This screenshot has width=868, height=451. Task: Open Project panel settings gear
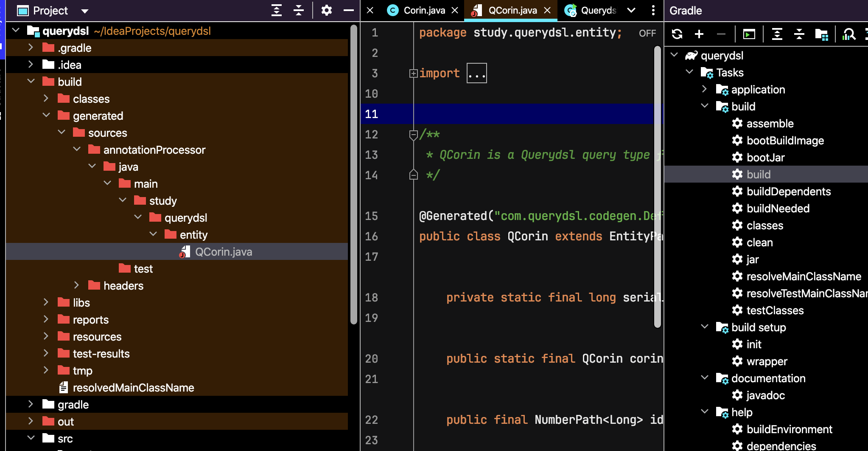pos(326,10)
